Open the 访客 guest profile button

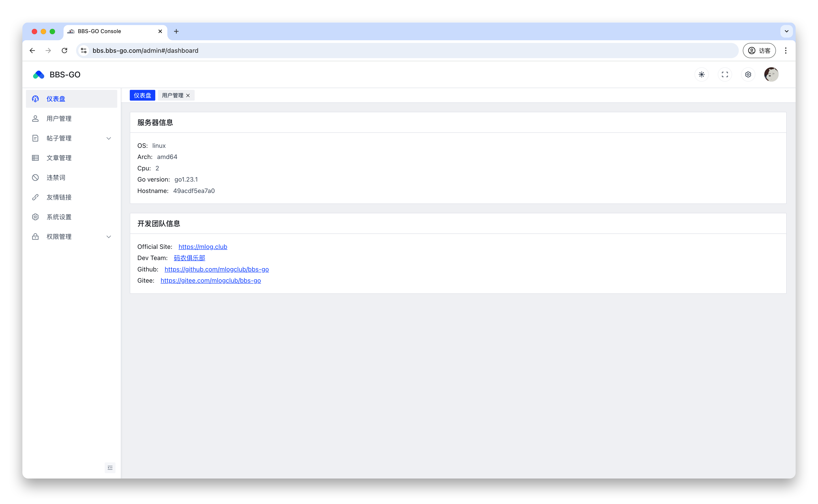coord(759,50)
